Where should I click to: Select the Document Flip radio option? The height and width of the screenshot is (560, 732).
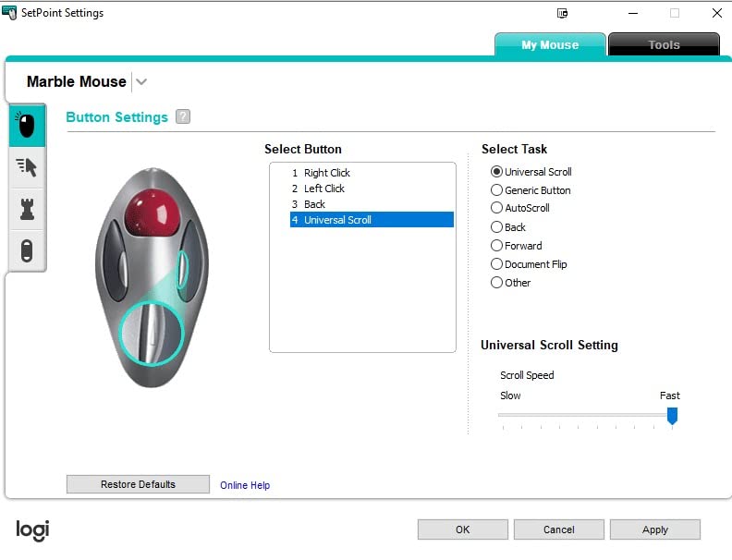click(496, 264)
